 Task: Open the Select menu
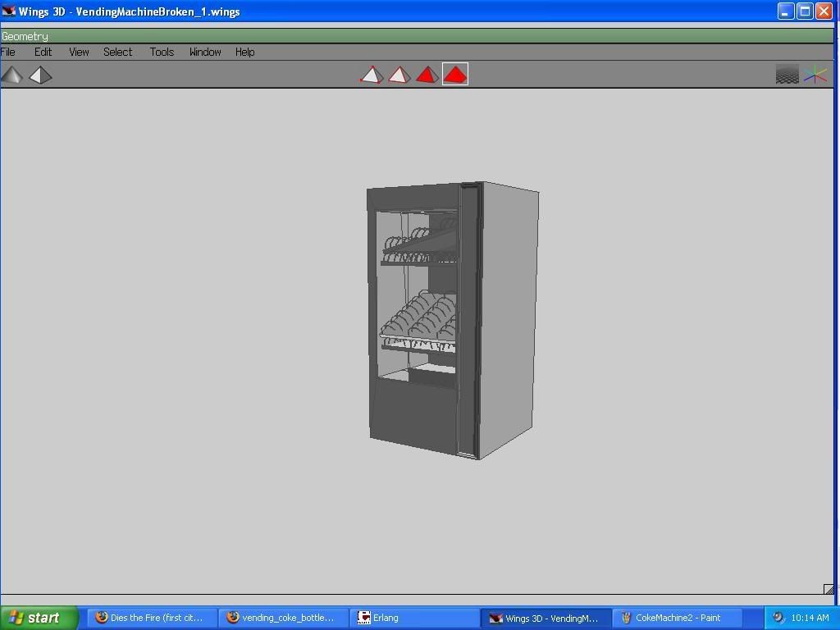pos(117,52)
